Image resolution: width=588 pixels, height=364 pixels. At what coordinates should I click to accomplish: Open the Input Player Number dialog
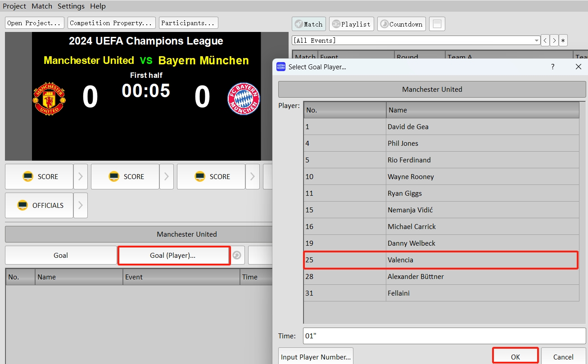315,356
